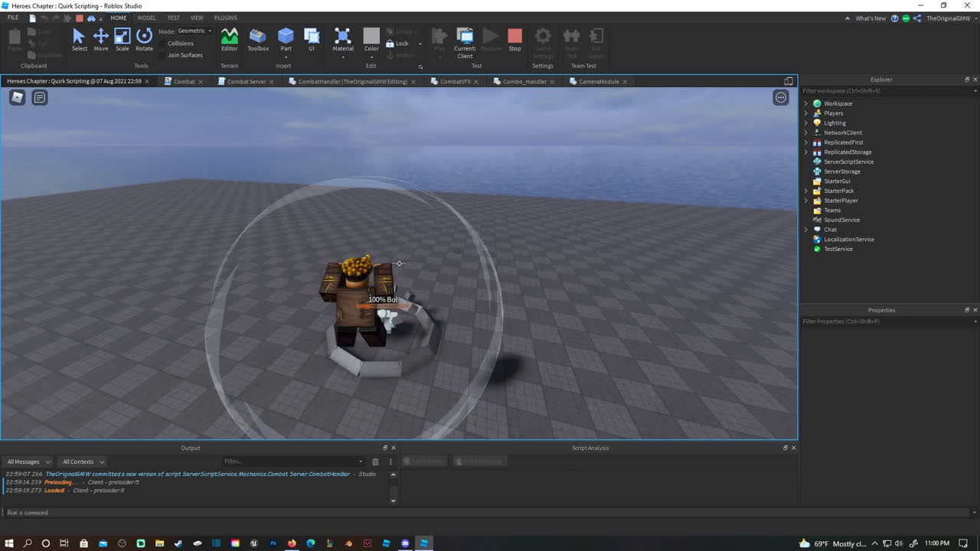Select ServerScriptService in Explorer

click(x=848, y=161)
